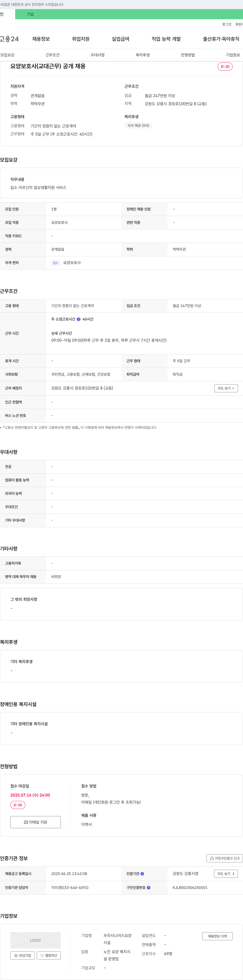Jump to the 기업정보 section tab

point(233,55)
